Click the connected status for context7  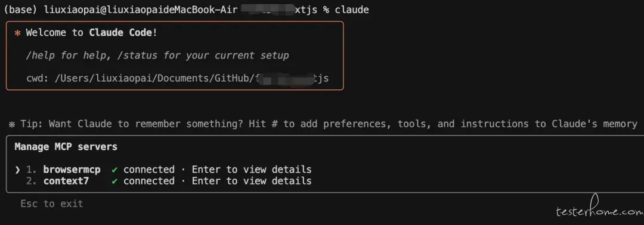pos(149,181)
